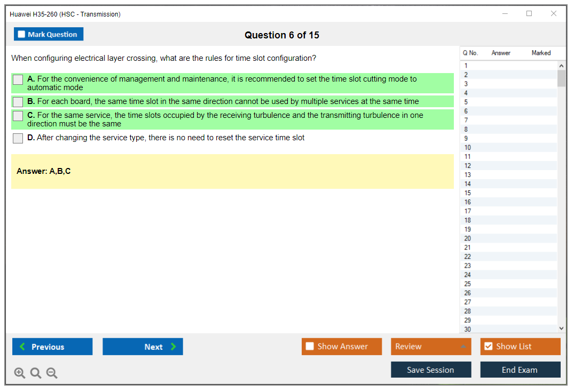
Task: Tick the checkbox for answer A
Action: click(18, 79)
